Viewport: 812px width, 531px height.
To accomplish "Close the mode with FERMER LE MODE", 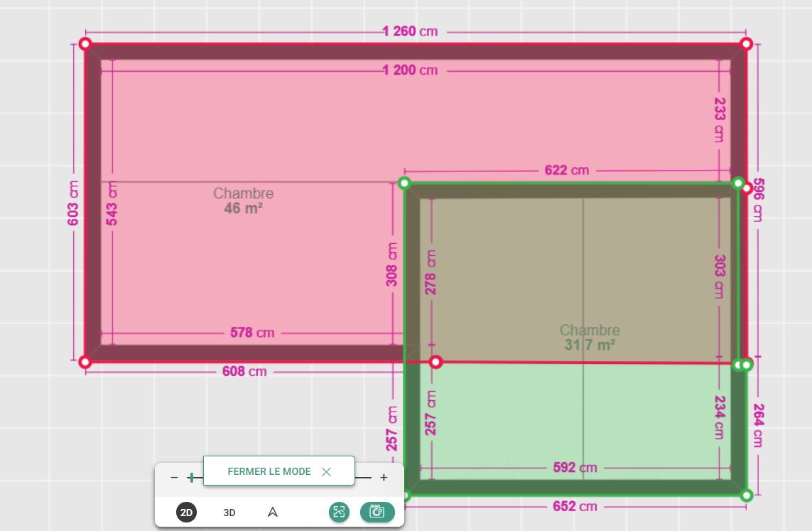I will (x=278, y=471).
